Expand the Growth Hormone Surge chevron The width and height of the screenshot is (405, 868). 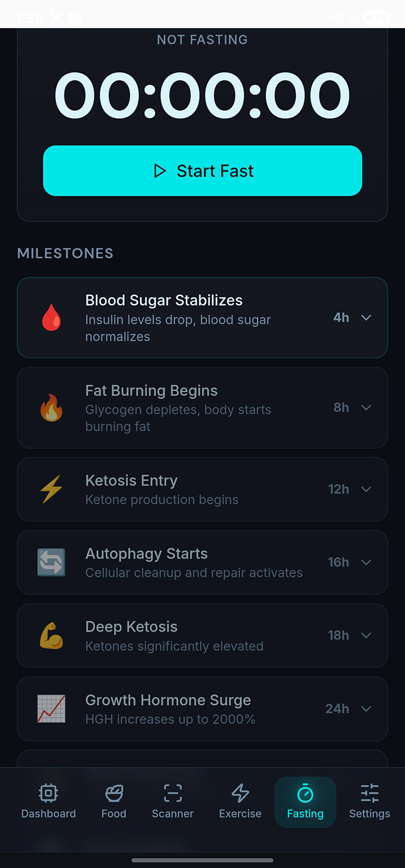pos(366,708)
